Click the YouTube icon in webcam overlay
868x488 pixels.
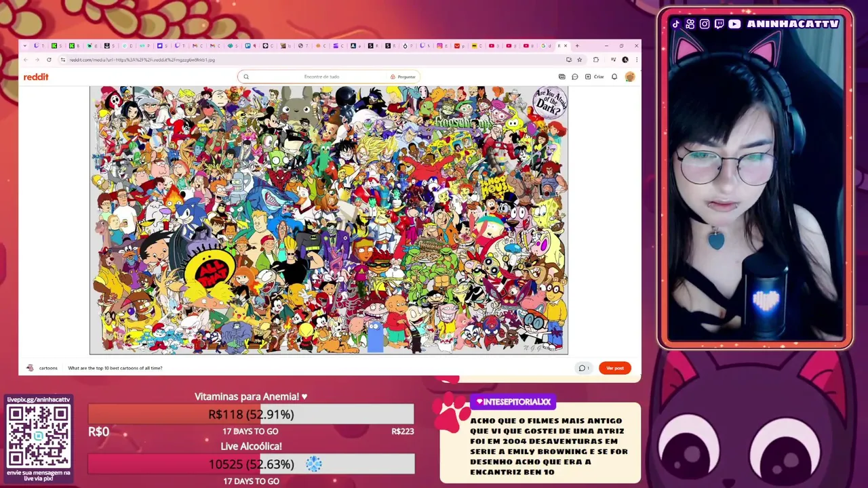[734, 24]
